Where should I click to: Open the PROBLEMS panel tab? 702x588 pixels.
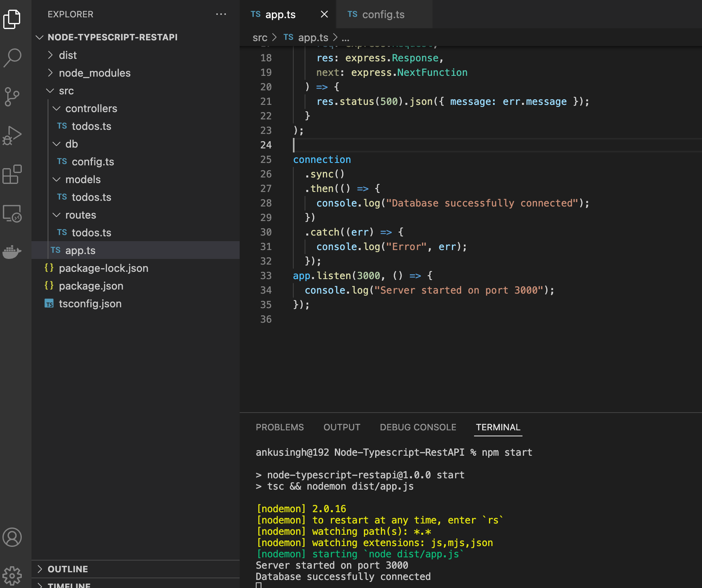pos(280,427)
